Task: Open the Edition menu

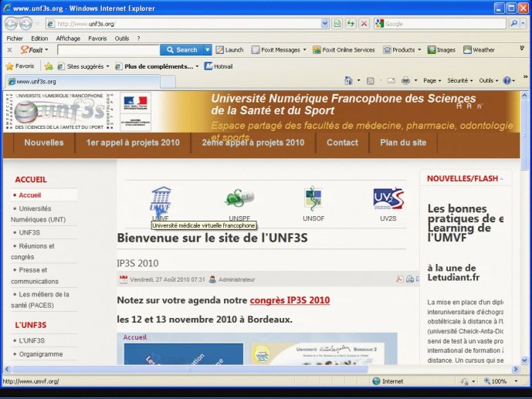Action: pyautogui.click(x=39, y=39)
